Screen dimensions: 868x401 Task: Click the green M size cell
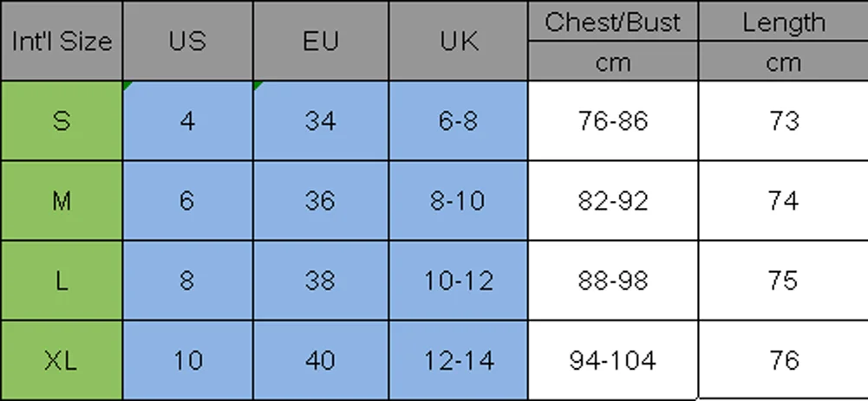point(61,201)
